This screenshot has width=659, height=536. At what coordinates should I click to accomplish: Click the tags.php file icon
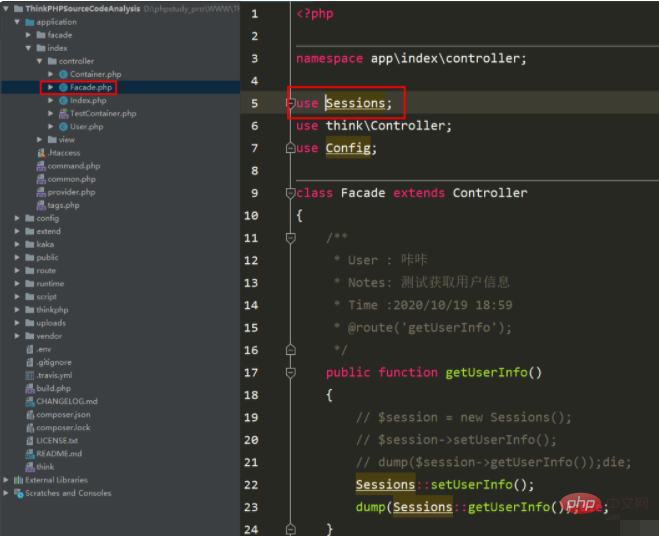click(x=41, y=205)
